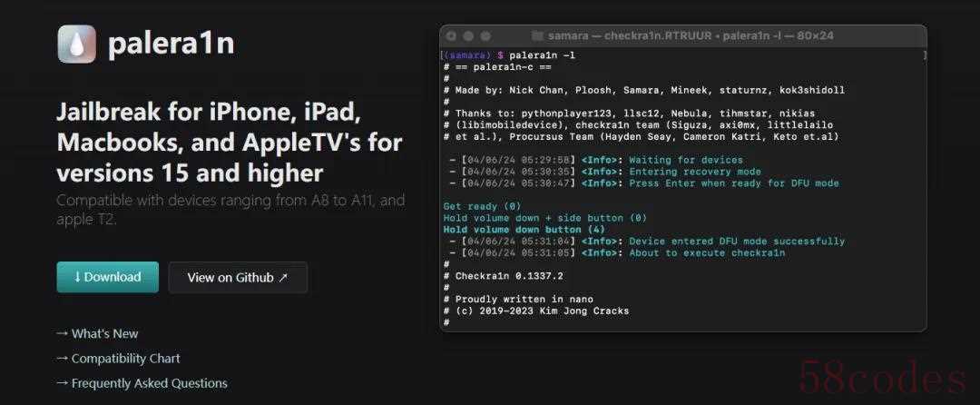Screen dimensions: 980x405
Task: Click the terminal window's minimize dot
Action: click(x=469, y=36)
